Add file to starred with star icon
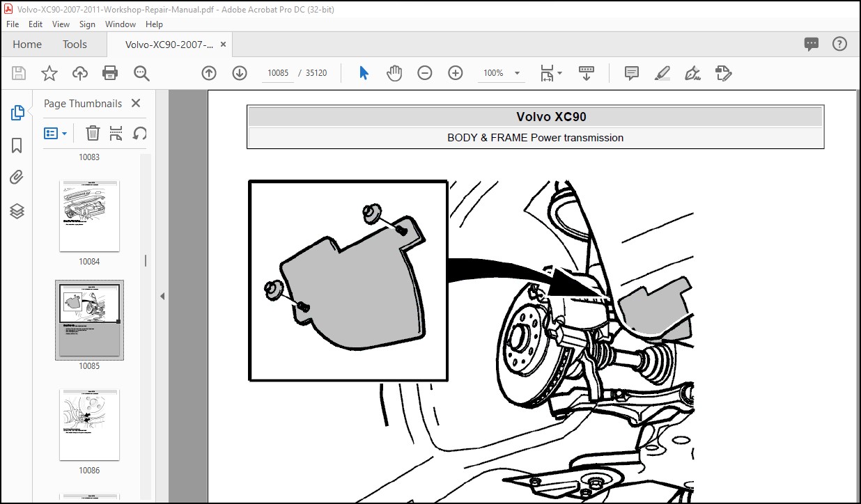This screenshot has width=861, height=504. click(49, 73)
